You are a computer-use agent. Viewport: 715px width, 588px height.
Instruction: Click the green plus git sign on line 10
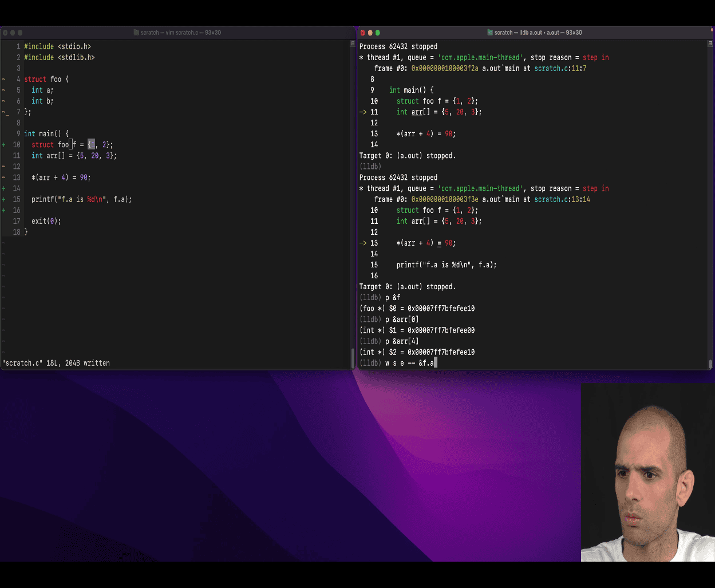(x=4, y=145)
